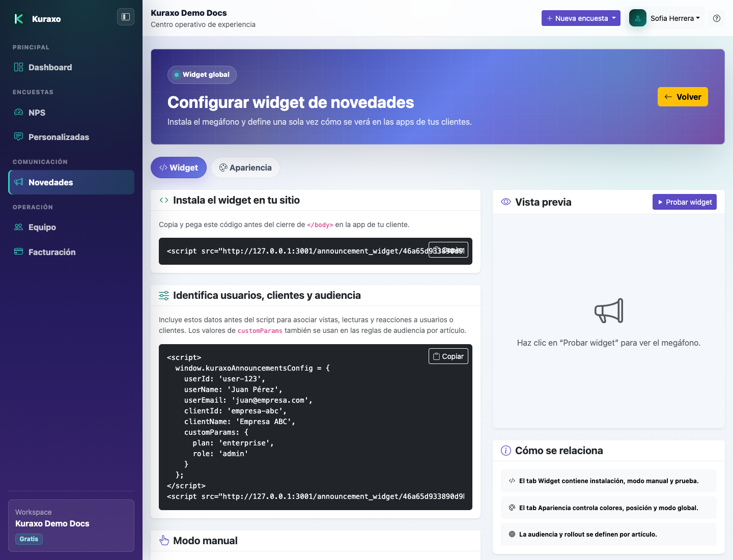This screenshot has height=560, width=733.
Task: Click the userEmail line in the code
Action: pos(248,400)
